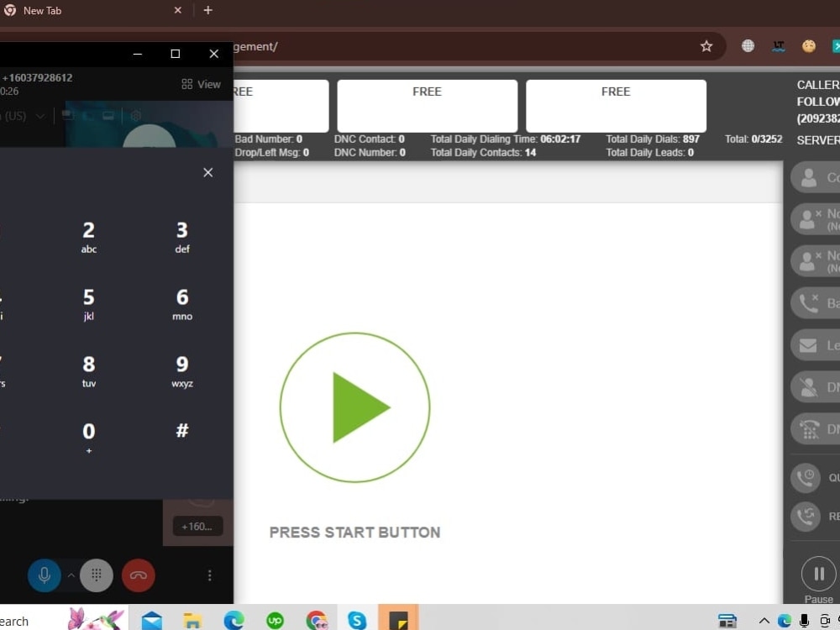
Task: Click the Bad number disposition phone icon
Action: tap(808, 304)
